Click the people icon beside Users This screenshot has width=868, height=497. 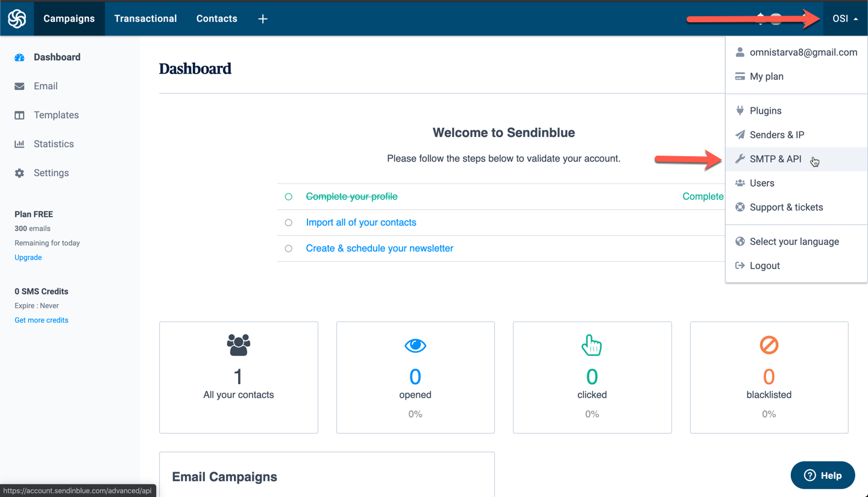pyautogui.click(x=740, y=183)
